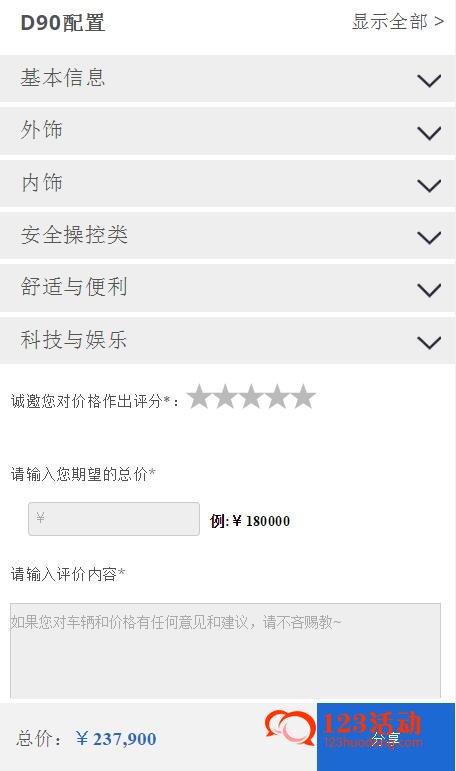The height and width of the screenshot is (771, 456).
Task: Click the 基本信息 chevron arrow
Action: point(429,81)
